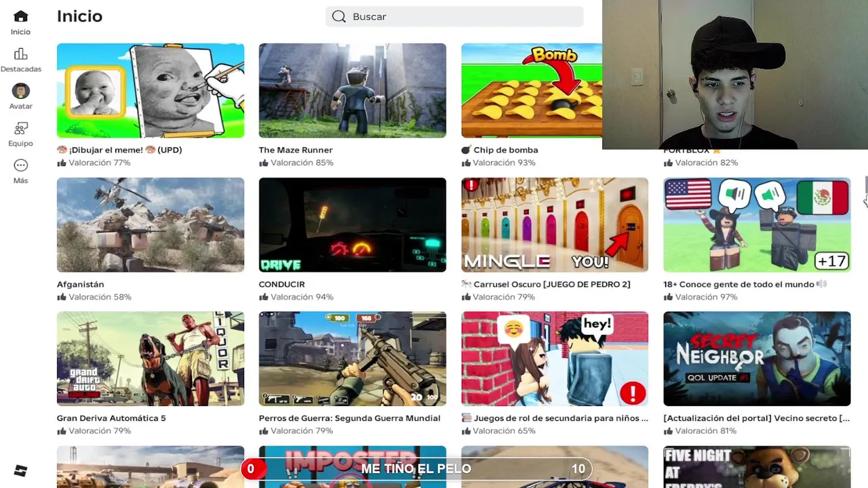Click the 'Valoración 82%' rating text

(x=707, y=163)
